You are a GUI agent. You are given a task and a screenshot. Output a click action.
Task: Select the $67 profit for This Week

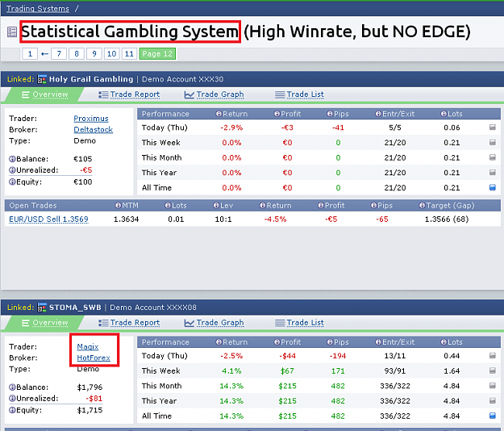(x=287, y=371)
